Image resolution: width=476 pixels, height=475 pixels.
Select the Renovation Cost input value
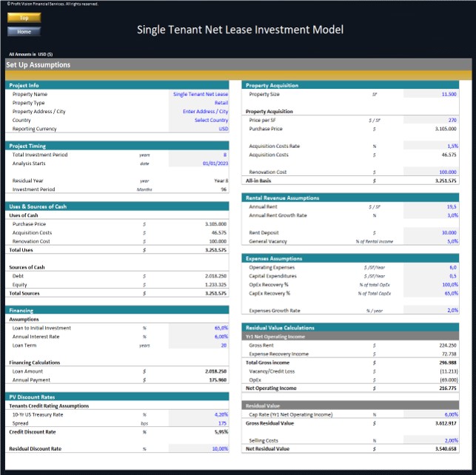click(x=431, y=172)
